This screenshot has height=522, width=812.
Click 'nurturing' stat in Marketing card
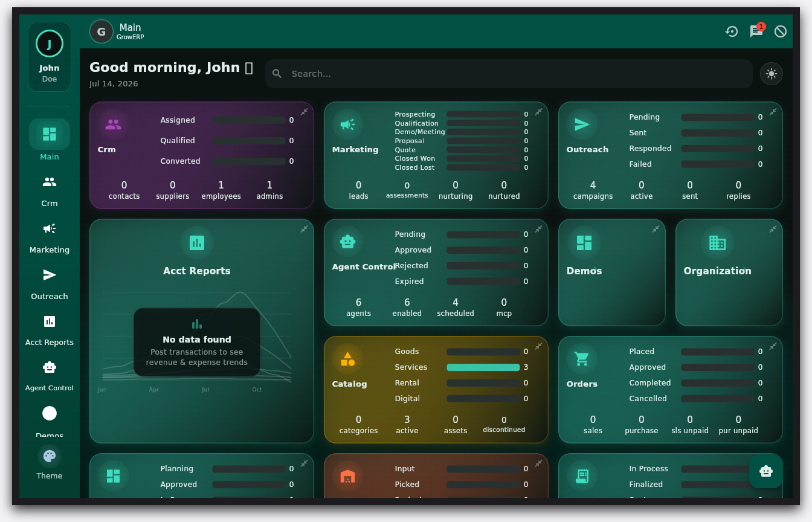point(456,190)
